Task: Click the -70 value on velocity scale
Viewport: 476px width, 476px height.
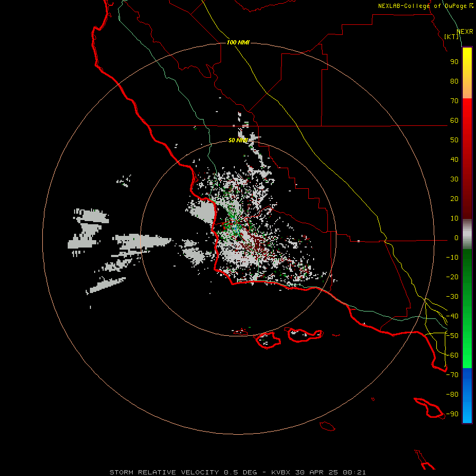Action: pyautogui.click(x=452, y=375)
